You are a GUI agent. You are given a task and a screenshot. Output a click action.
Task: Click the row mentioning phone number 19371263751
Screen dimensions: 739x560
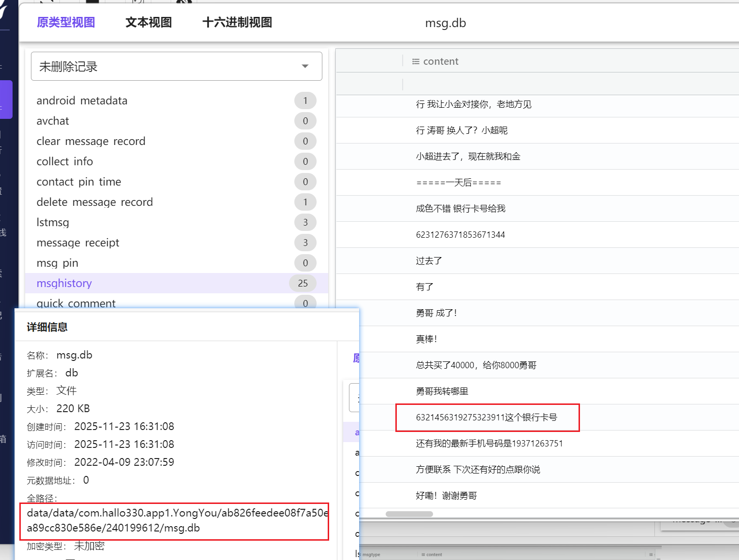pos(489,444)
